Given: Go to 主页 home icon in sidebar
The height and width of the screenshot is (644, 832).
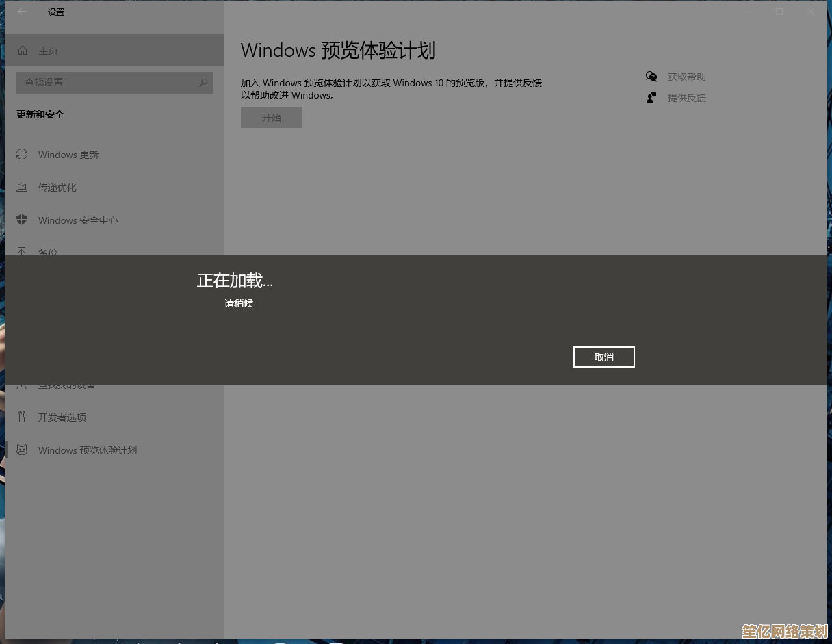Looking at the screenshot, I should pos(23,51).
